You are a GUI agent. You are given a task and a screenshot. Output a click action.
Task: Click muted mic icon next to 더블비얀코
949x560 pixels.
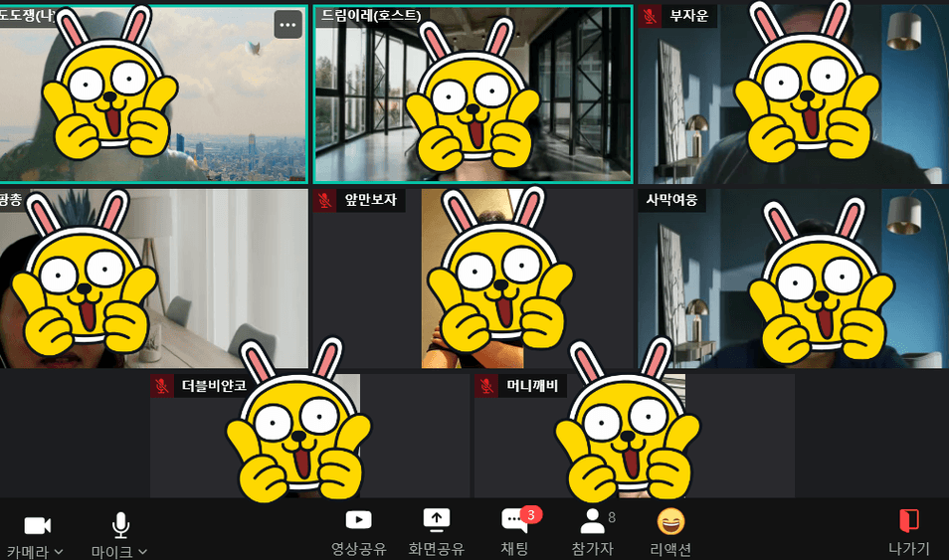point(161,386)
